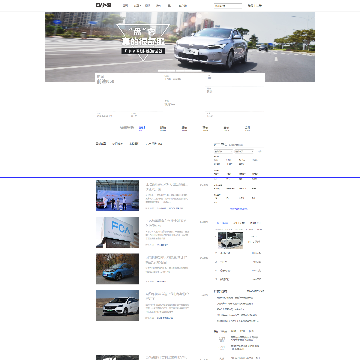Select the left carousel indicator bar on the banner
The width and height of the screenshot is (360, 360).
tap(166, 71)
